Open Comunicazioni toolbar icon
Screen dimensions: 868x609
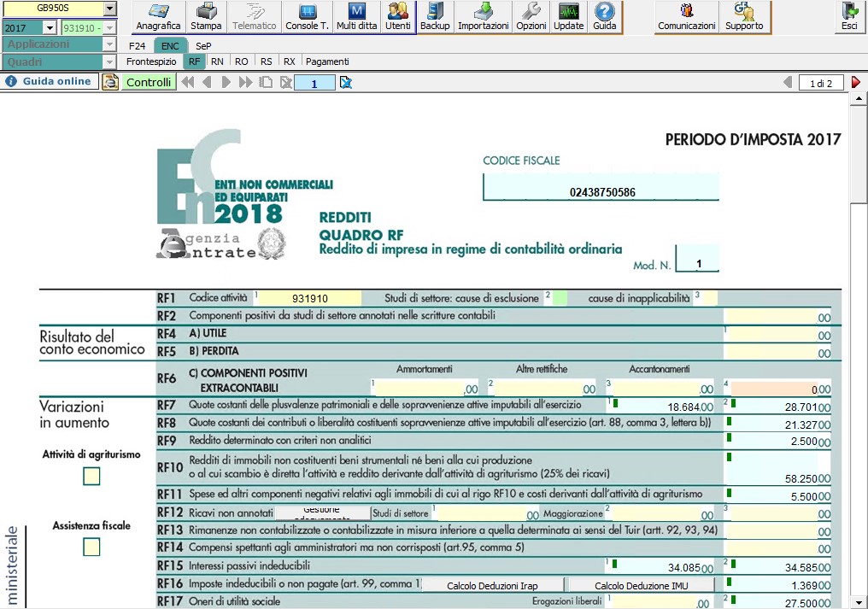click(686, 17)
